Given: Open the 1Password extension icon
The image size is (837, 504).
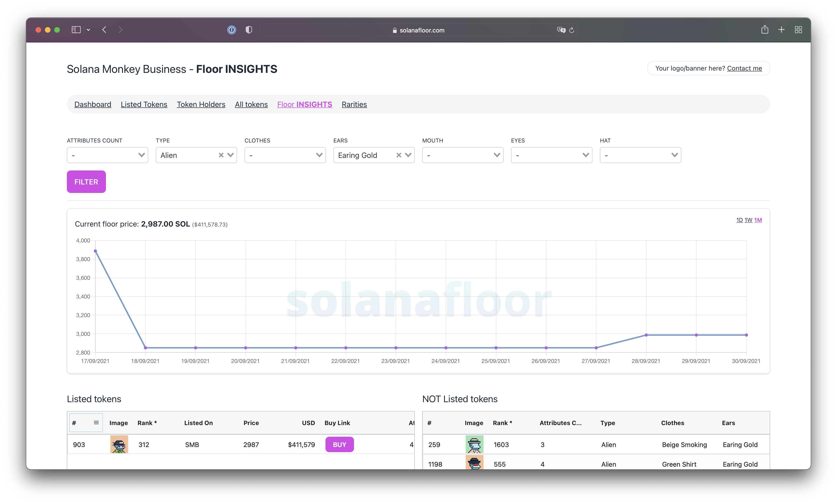Looking at the screenshot, I should pyautogui.click(x=232, y=30).
